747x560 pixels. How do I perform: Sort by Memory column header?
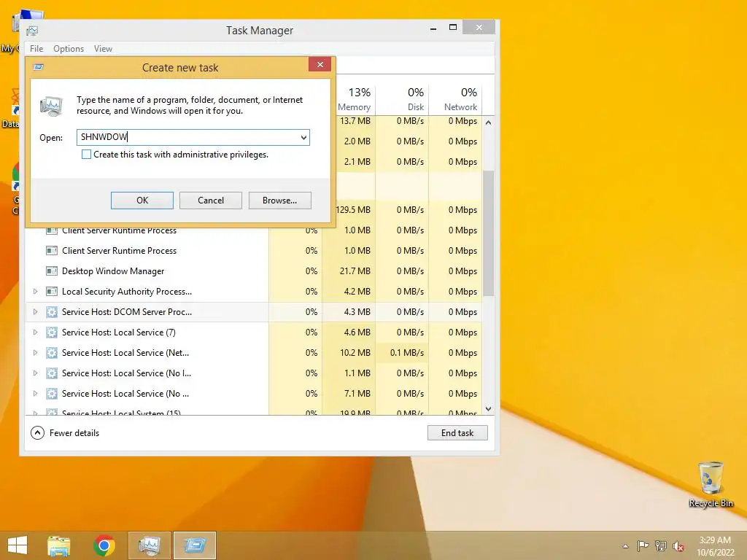[354, 99]
